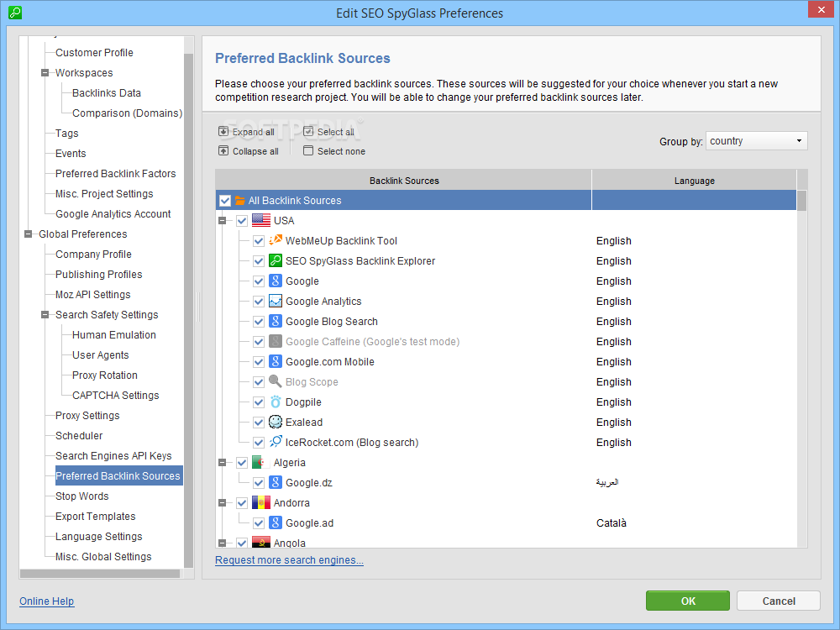840x630 pixels.
Task: Click the Google source icon in the USA group
Action: point(276,281)
